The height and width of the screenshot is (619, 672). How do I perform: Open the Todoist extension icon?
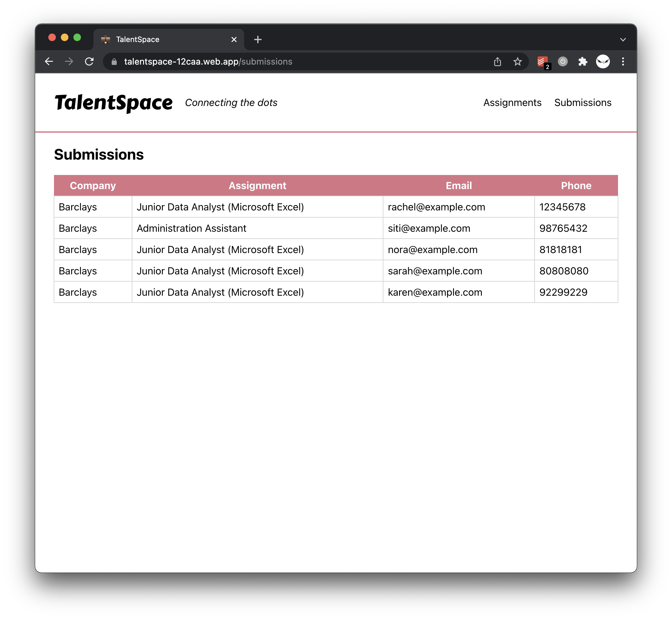(542, 62)
